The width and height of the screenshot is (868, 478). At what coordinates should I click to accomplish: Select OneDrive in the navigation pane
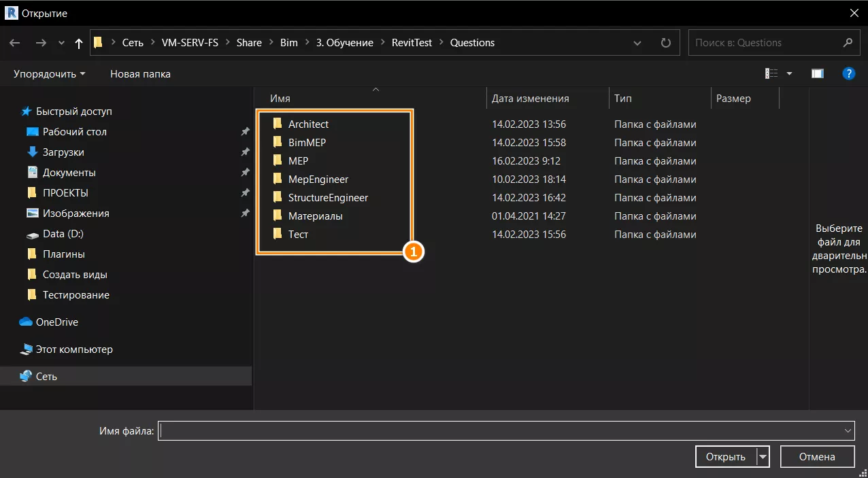tap(56, 322)
